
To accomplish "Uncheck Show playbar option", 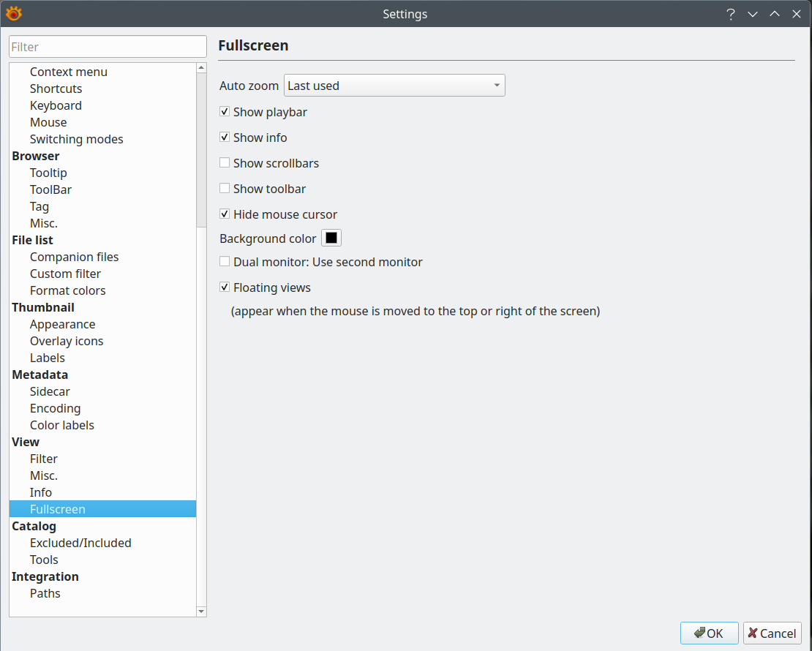I will pyautogui.click(x=225, y=112).
